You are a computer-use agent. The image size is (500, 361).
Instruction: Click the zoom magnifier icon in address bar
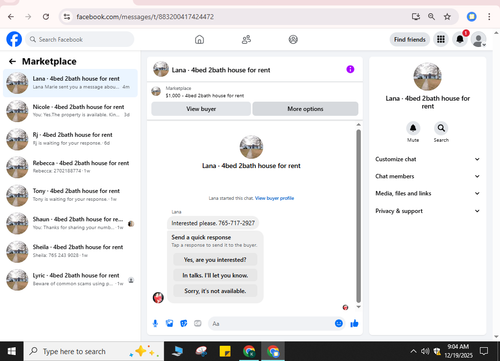431,17
